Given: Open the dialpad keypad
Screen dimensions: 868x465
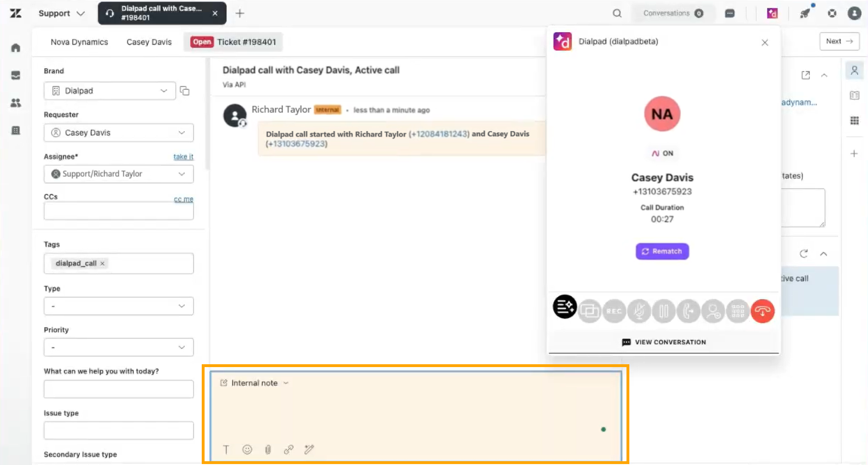Looking at the screenshot, I should coord(737,311).
